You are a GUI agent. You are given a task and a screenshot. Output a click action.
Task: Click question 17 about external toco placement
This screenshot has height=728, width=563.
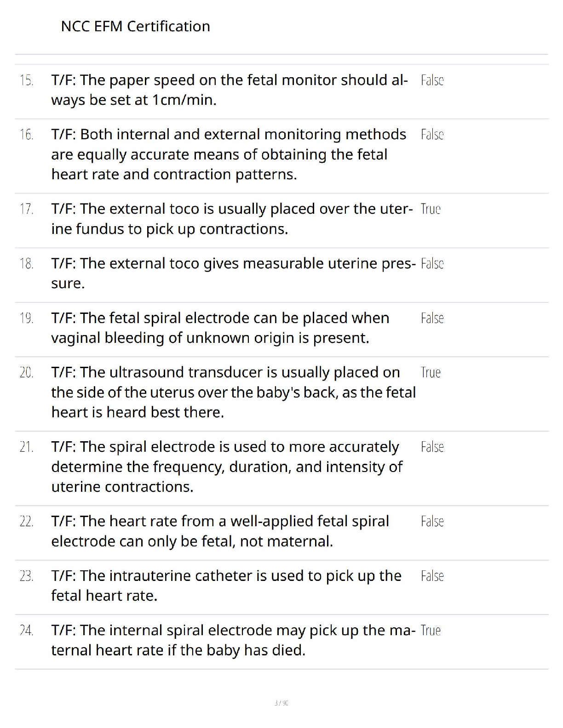click(x=232, y=219)
